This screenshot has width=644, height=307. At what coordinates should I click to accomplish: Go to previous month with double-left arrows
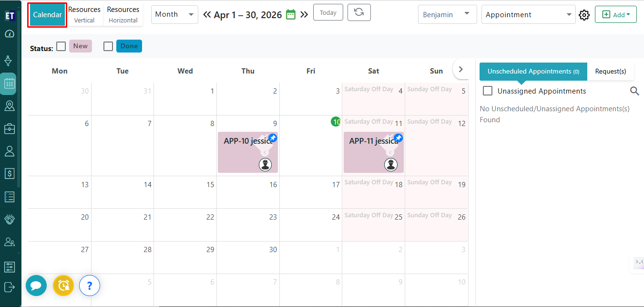click(207, 14)
